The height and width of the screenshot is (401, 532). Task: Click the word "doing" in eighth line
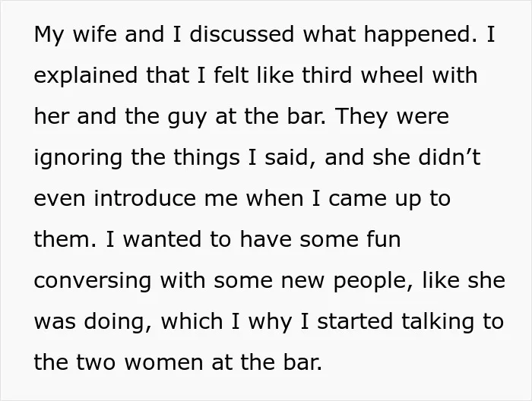coord(116,322)
